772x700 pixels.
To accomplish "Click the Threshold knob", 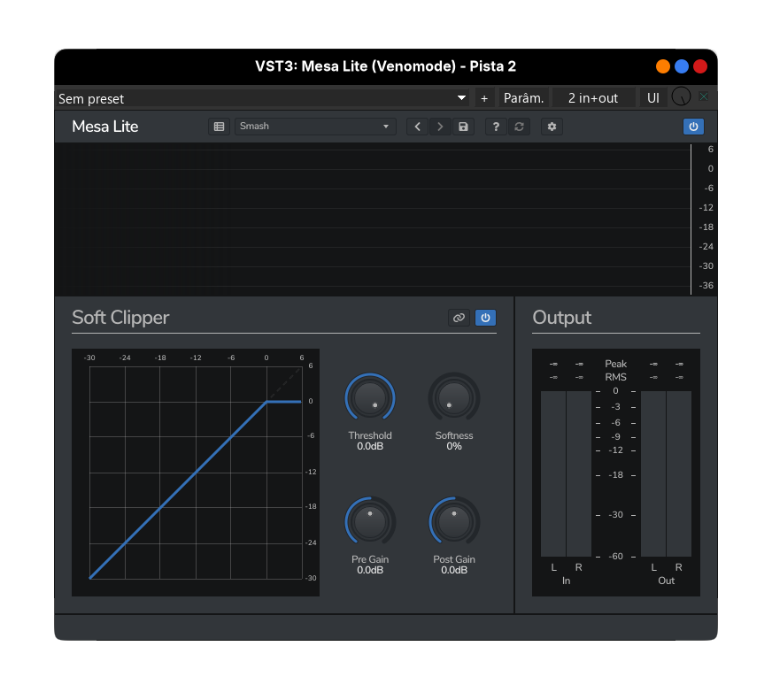I will [x=370, y=398].
